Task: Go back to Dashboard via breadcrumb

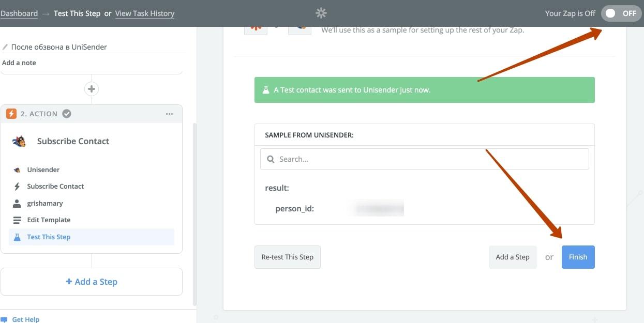Action: pos(19,13)
